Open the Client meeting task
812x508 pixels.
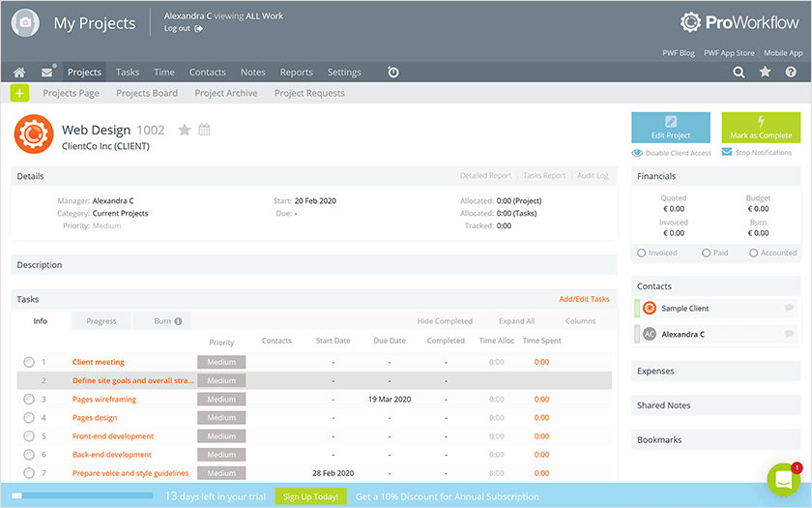click(99, 362)
